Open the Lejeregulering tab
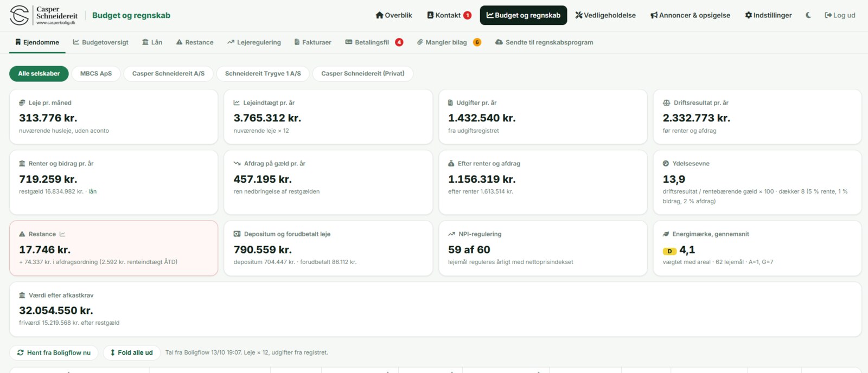The image size is (868, 373). click(254, 42)
